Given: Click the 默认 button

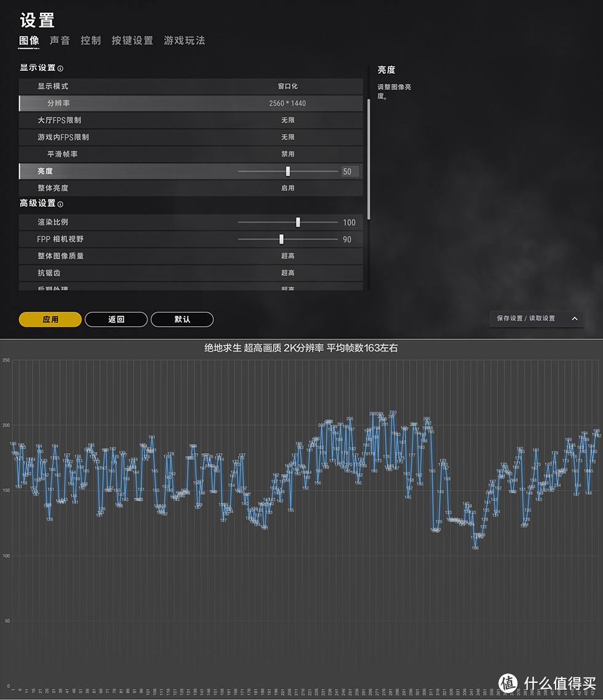Looking at the screenshot, I should [182, 319].
